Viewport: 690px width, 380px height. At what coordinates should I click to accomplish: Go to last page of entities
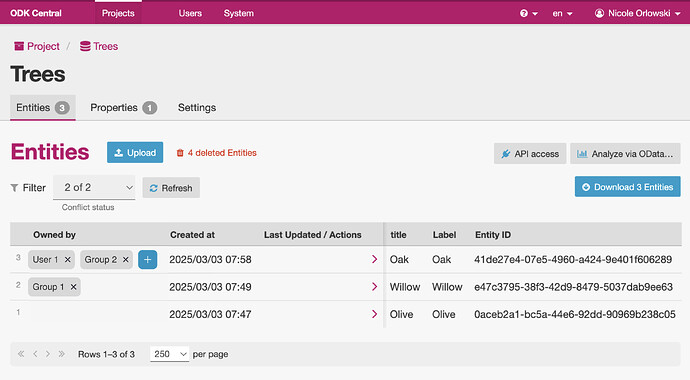point(62,354)
